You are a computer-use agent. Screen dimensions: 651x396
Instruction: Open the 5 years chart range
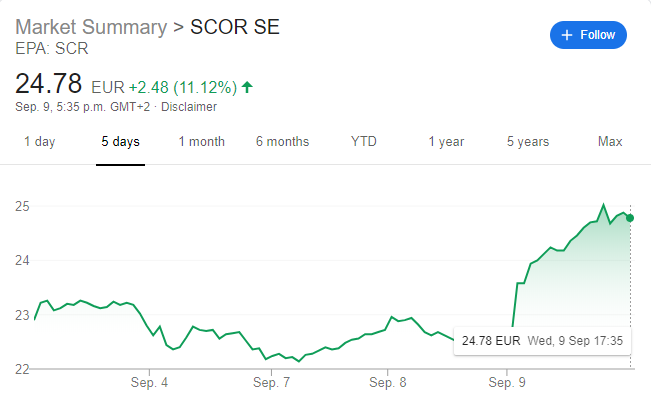point(528,142)
